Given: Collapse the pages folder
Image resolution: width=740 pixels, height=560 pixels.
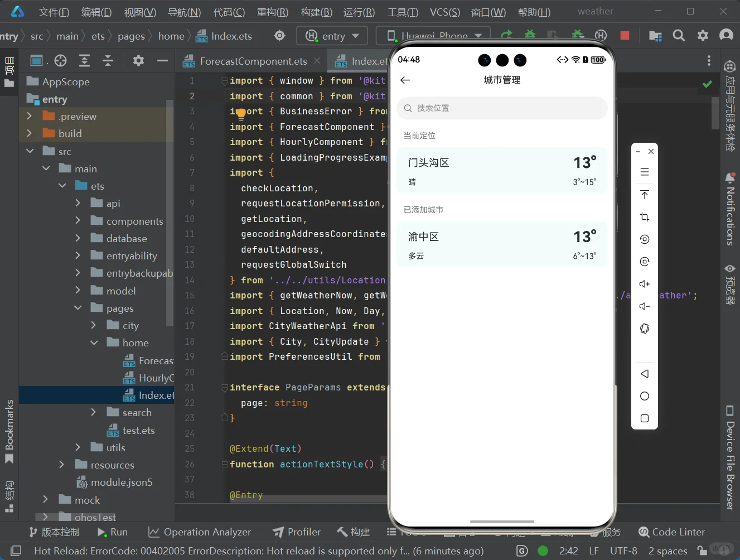Looking at the screenshot, I should pyautogui.click(x=78, y=308).
